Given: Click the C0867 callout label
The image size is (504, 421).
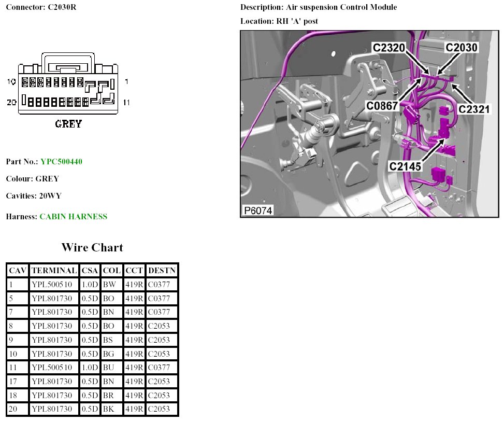Looking at the screenshot, I should 382,106.
